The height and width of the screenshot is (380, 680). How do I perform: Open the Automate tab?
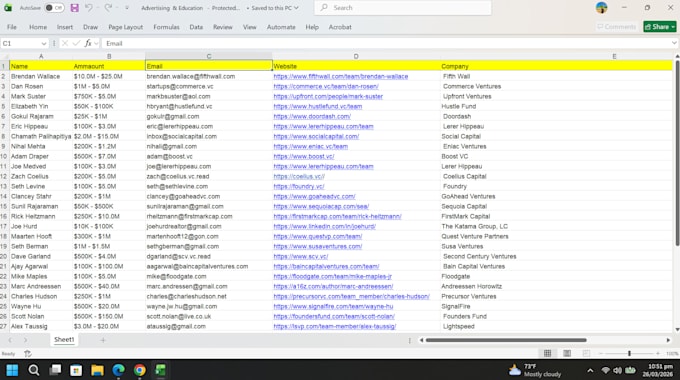(x=281, y=27)
